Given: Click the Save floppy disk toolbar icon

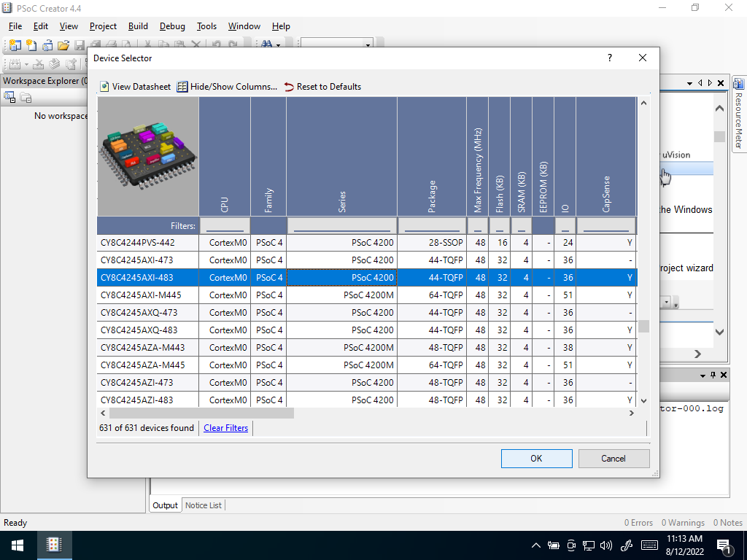Looking at the screenshot, I should (x=80, y=45).
